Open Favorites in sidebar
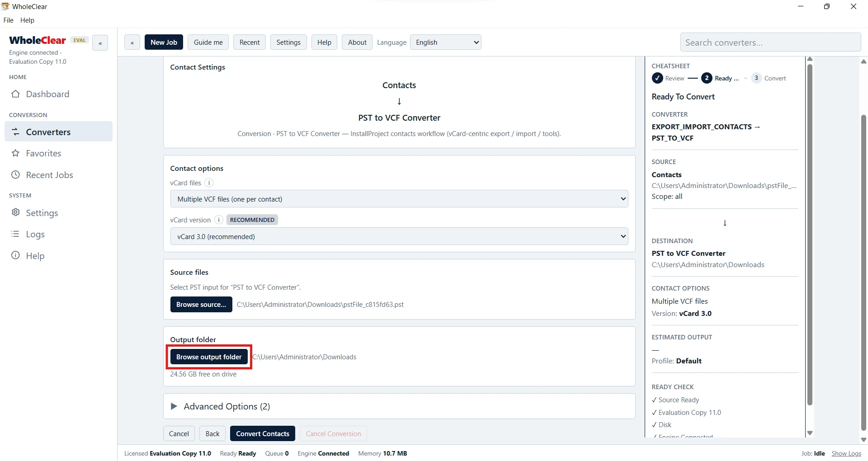The width and height of the screenshot is (868, 461). (x=58, y=153)
